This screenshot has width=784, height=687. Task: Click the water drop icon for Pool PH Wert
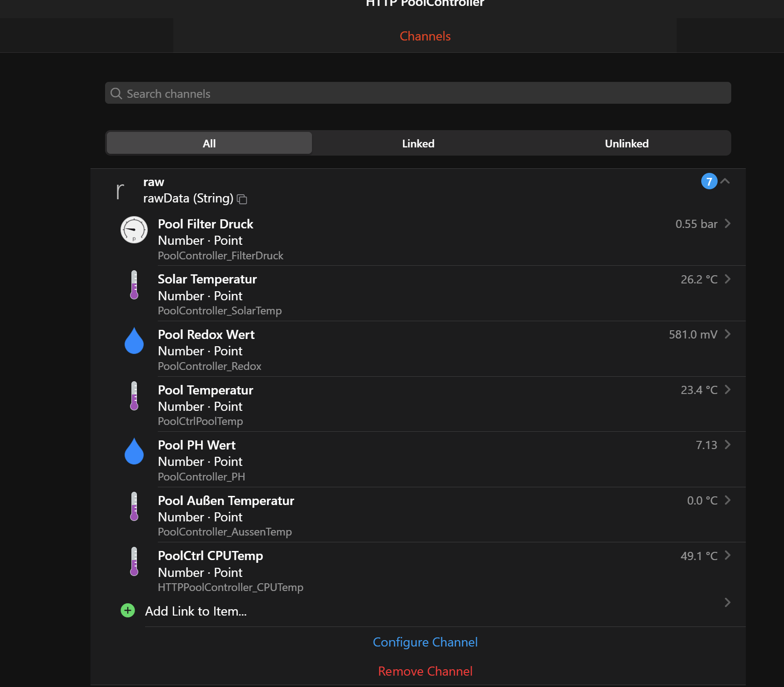pyautogui.click(x=134, y=451)
